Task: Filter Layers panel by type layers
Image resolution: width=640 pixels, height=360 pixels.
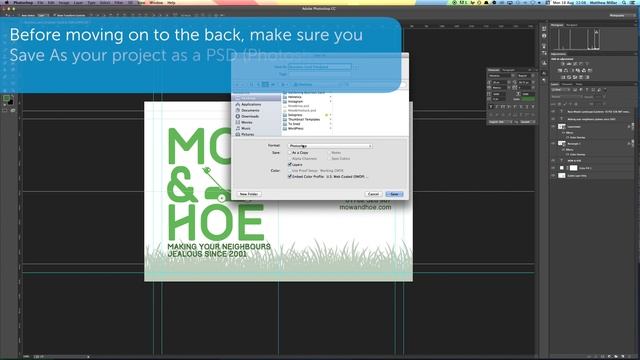Action: pyautogui.click(x=587, y=90)
